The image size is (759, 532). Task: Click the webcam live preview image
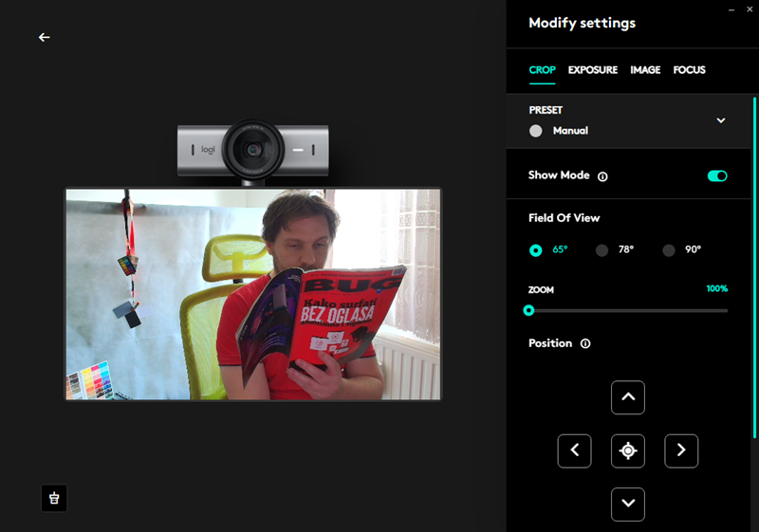click(x=252, y=294)
